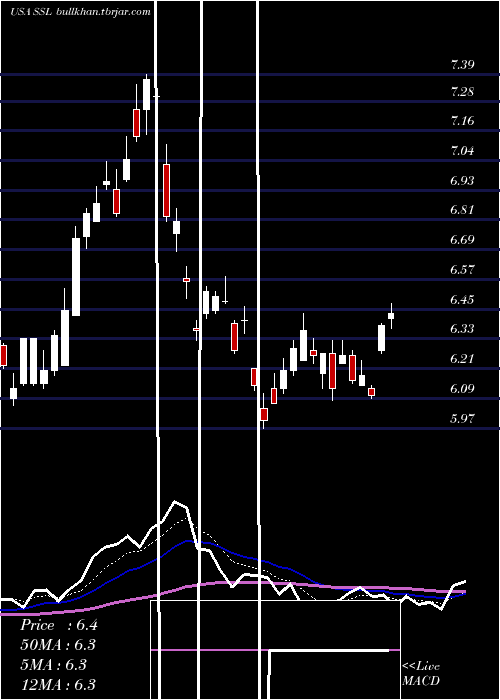
Task: Click the 7.39 price axis label
Action: 462,65
